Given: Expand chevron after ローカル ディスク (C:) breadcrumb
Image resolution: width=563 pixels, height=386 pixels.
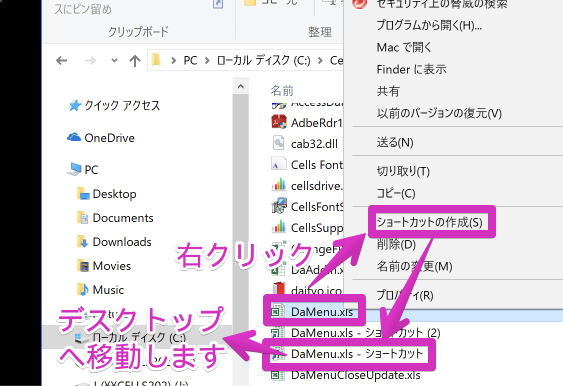Looking at the screenshot, I should pos(320,61).
